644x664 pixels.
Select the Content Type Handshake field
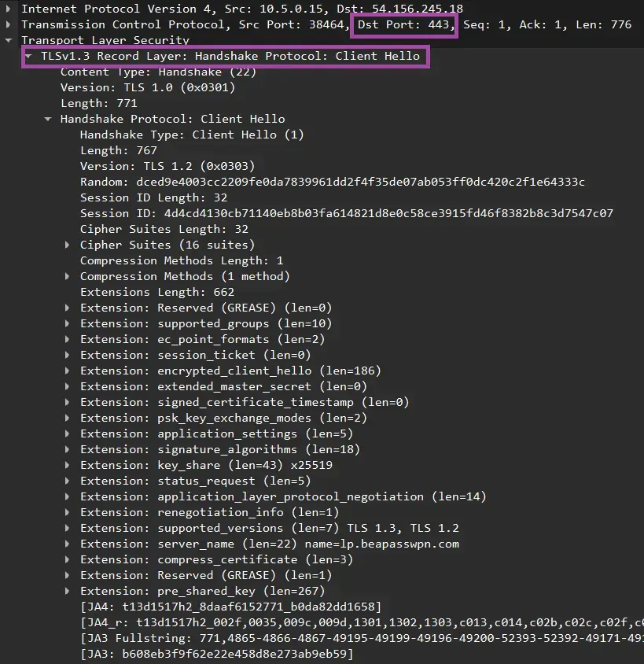(x=157, y=72)
